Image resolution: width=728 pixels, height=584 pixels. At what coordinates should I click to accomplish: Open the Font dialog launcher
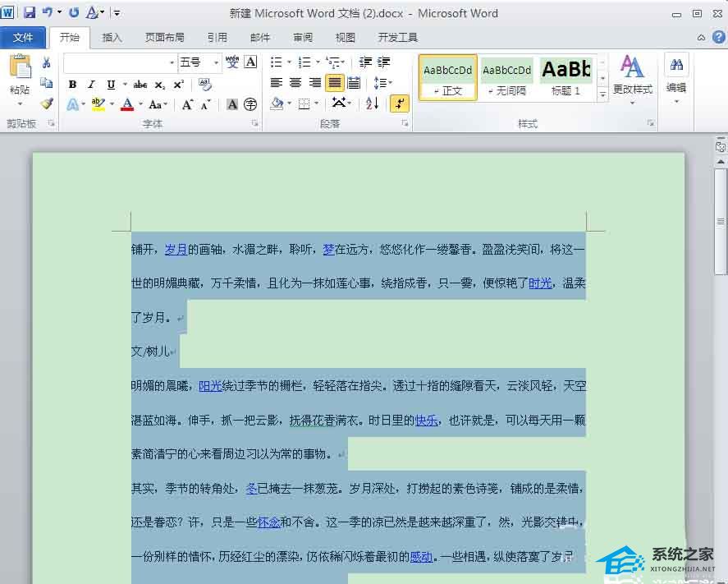(x=254, y=123)
